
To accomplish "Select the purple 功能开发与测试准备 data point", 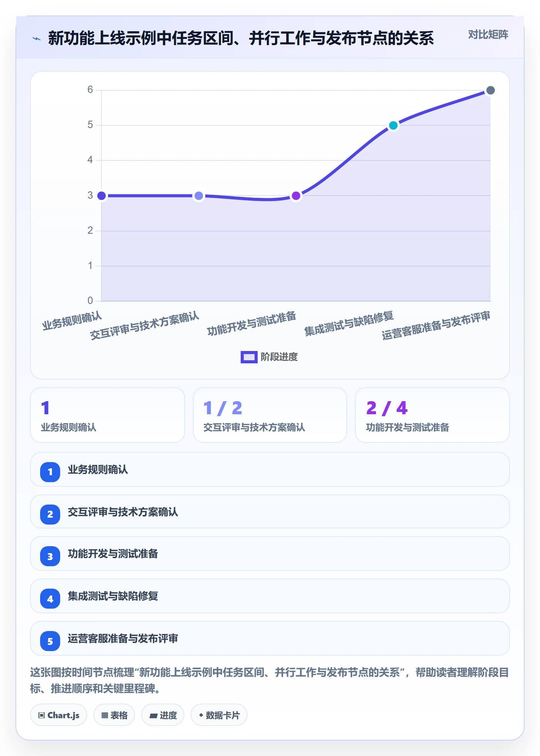I will [x=296, y=196].
